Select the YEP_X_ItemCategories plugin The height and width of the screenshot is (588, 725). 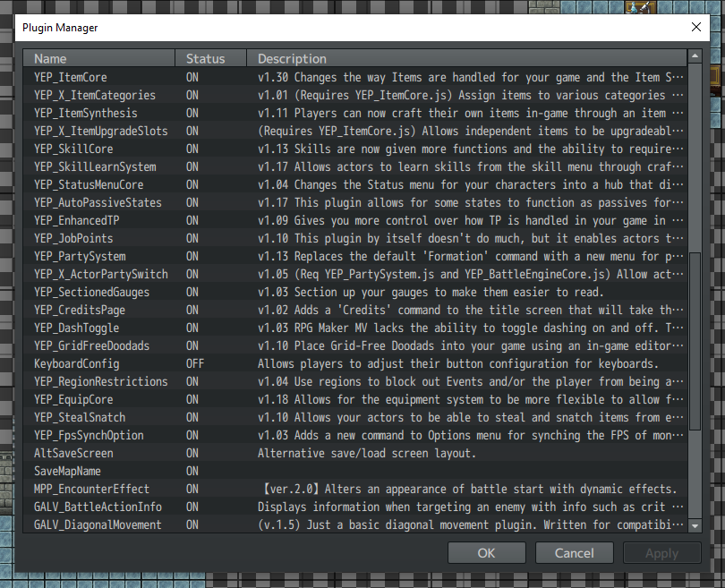click(355, 95)
